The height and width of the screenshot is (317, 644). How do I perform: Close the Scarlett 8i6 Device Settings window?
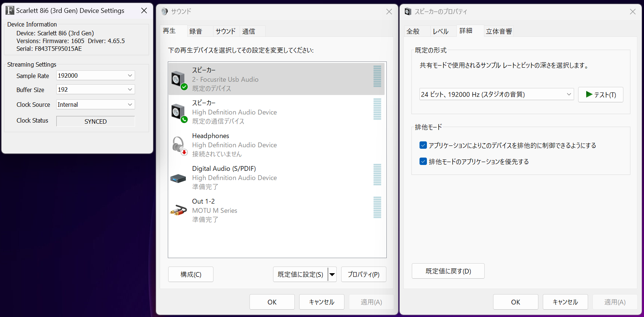tap(144, 11)
